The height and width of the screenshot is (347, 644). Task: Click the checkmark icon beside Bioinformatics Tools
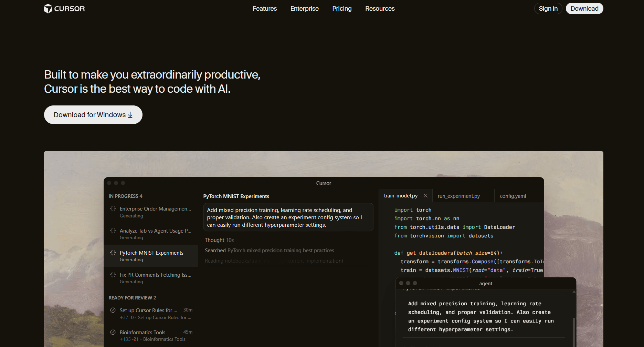[x=113, y=332]
